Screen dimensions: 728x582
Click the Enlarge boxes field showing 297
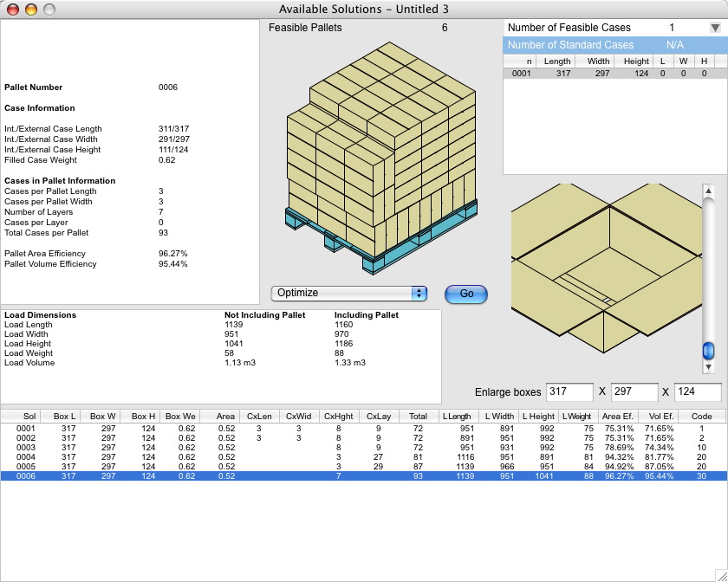[634, 391]
